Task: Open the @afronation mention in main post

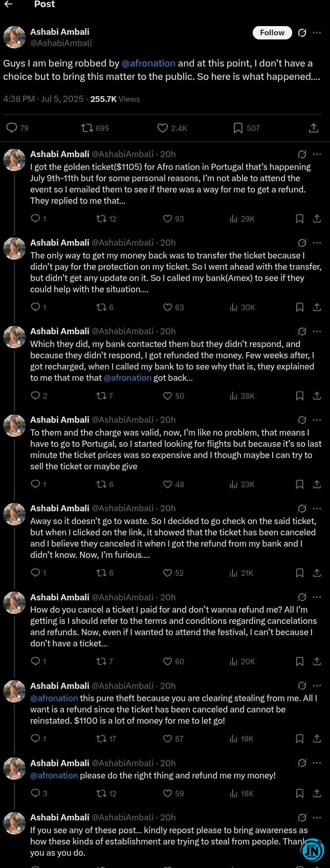Action: (148, 63)
